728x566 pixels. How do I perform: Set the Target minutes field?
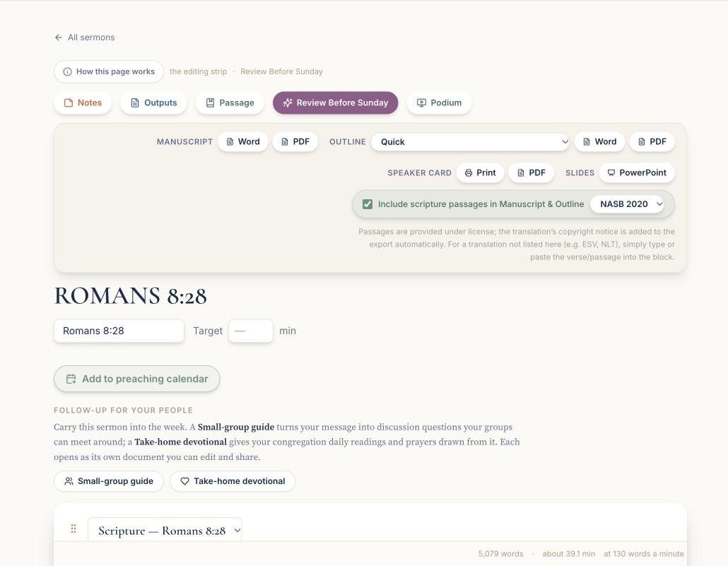251,331
